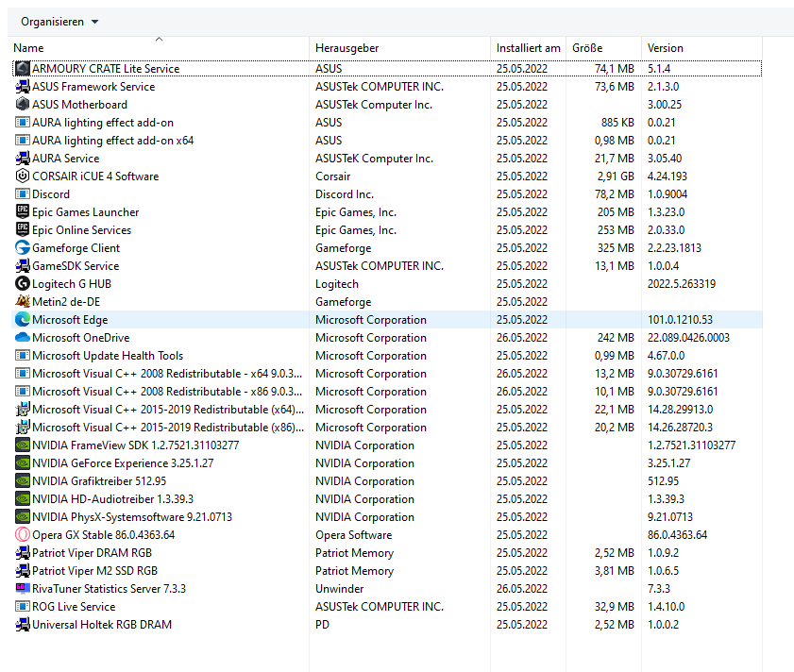Click the RivaTuner Statistics Server icon
The width and height of the screenshot is (794, 672).
(23, 588)
